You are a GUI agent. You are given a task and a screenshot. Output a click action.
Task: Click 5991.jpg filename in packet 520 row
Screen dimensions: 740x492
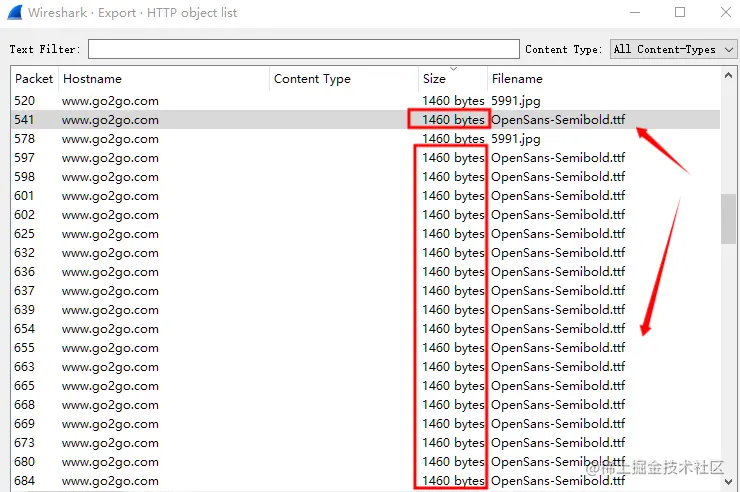516,101
